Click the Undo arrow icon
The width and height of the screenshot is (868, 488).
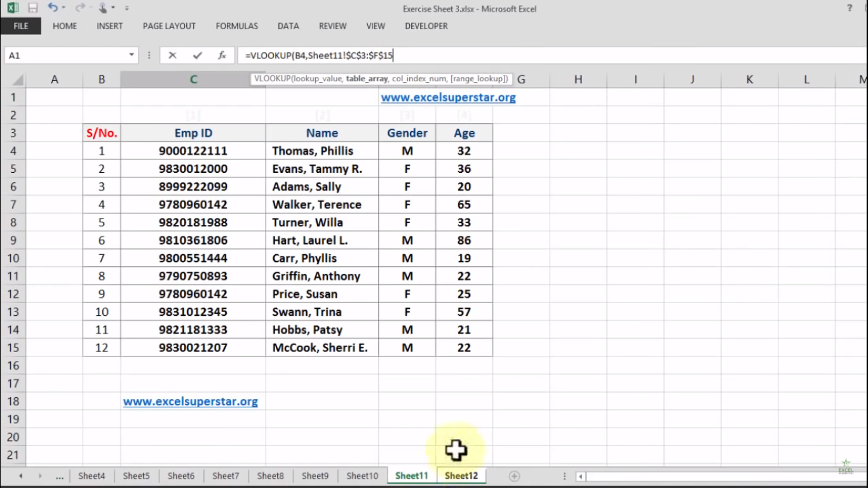click(x=53, y=8)
